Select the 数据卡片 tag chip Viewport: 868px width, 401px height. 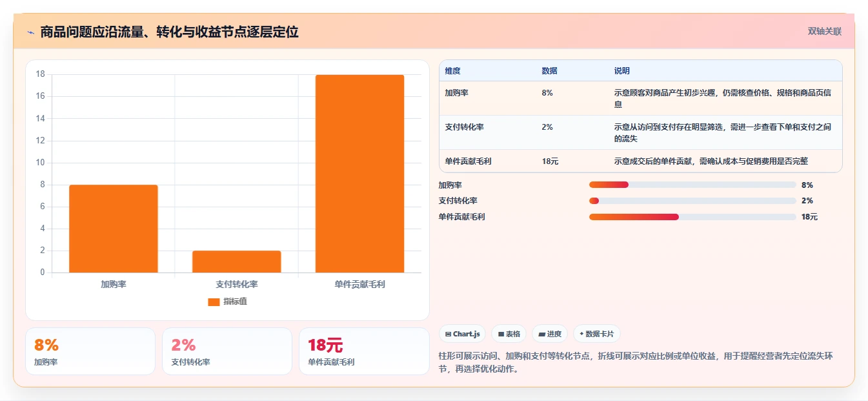pyautogui.click(x=597, y=334)
